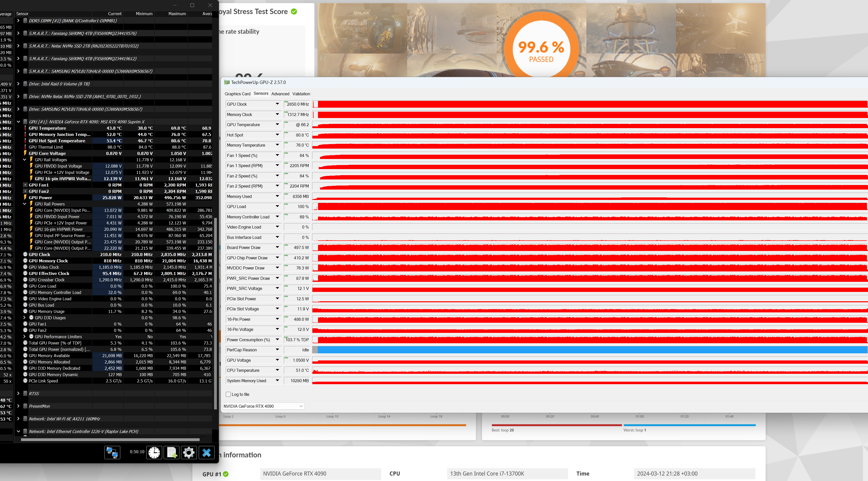Switch to the Advanced tab
Viewport: 868px width, 481px height.
[x=280, y=94]
